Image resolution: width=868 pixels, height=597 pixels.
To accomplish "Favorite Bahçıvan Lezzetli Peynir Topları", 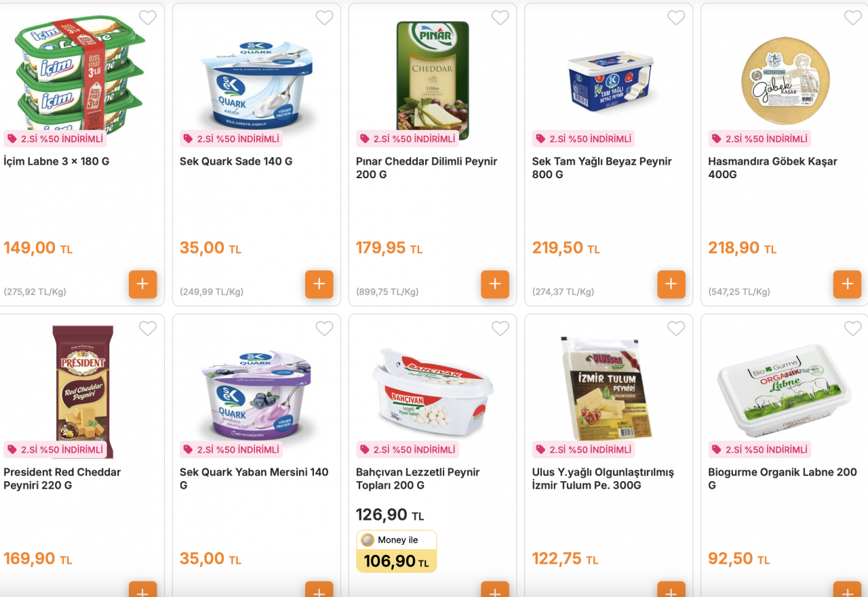I will [500, 329].
